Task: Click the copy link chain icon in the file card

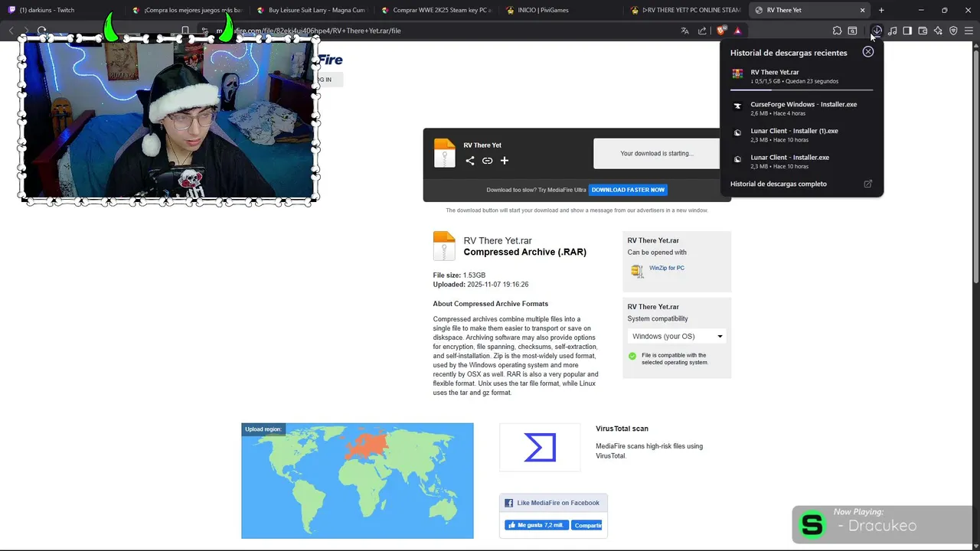Action: 487,161
